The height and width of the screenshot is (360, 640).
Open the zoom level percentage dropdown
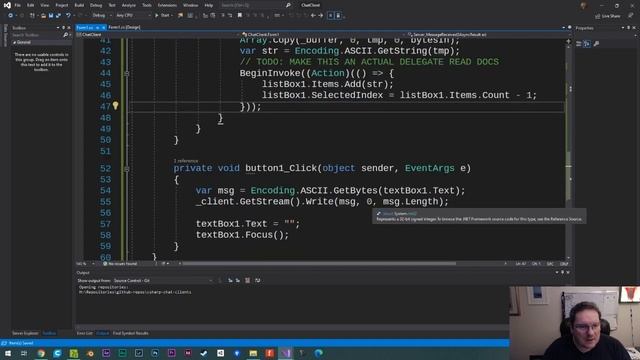coord(85,264)
